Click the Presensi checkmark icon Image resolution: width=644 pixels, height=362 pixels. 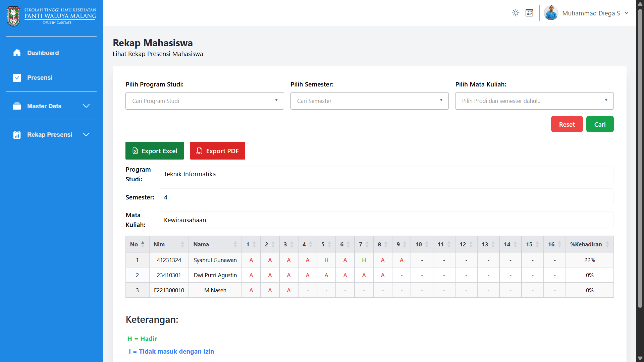pos(17,78)
